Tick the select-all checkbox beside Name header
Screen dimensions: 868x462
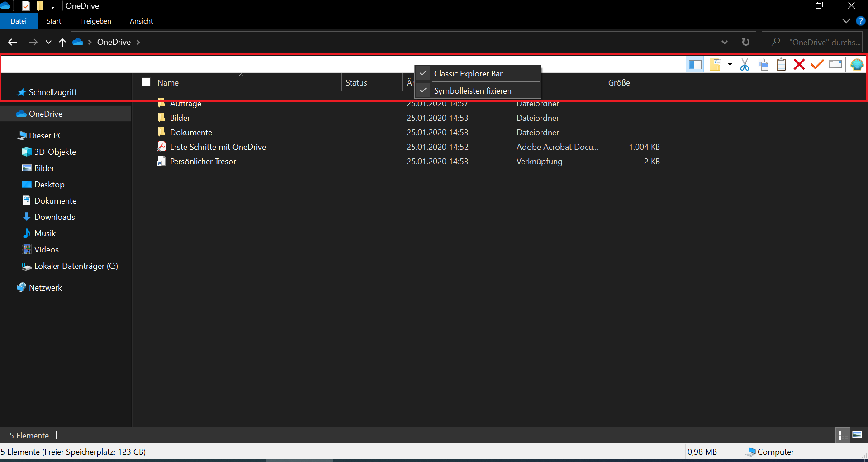146,82
